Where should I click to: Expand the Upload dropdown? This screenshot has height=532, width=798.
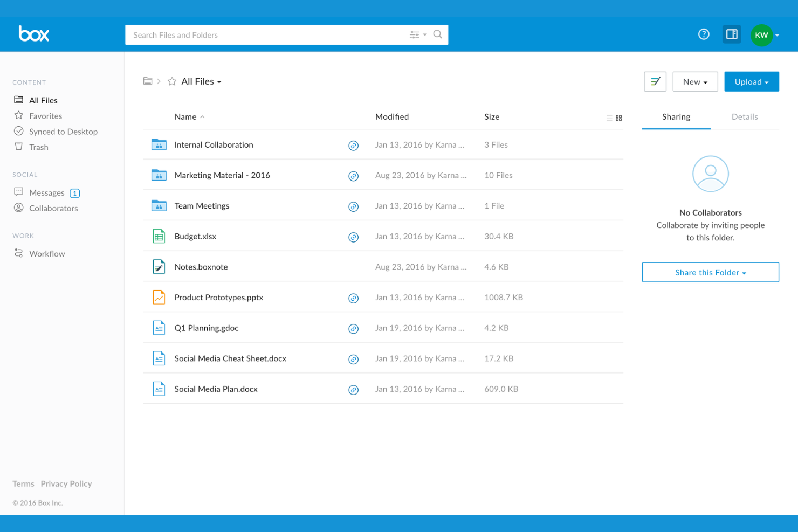click(751, 81)
